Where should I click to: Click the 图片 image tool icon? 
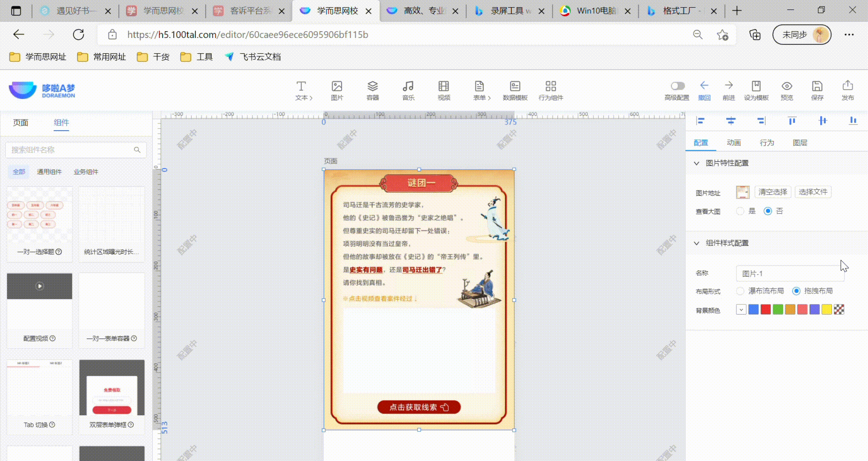pyautogui.click(x=337, y=87)
